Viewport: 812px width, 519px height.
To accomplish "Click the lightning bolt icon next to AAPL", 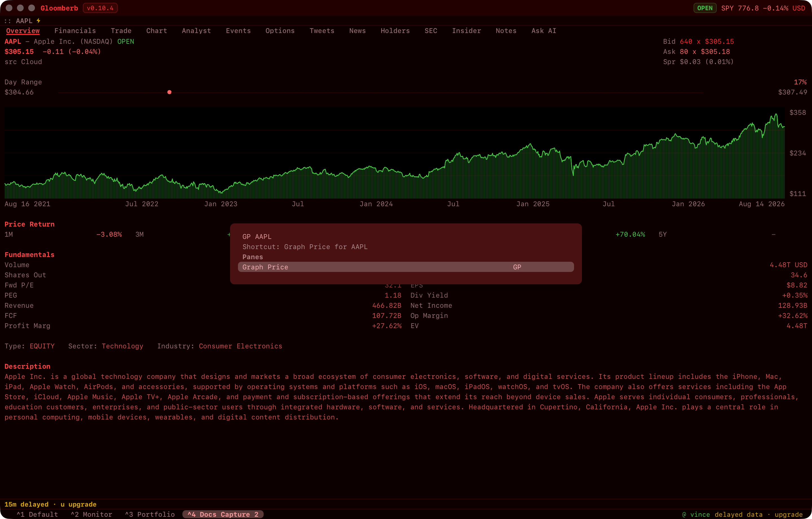I will tap(39, 21).
